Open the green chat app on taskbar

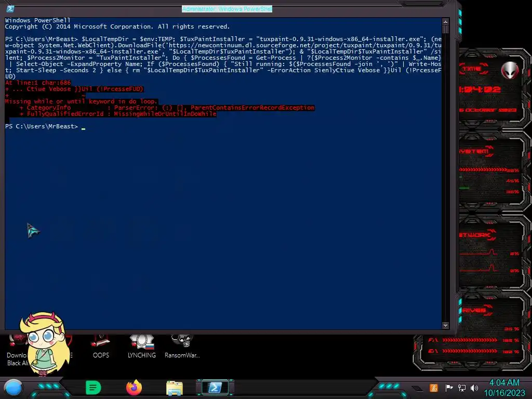point(94,388)
